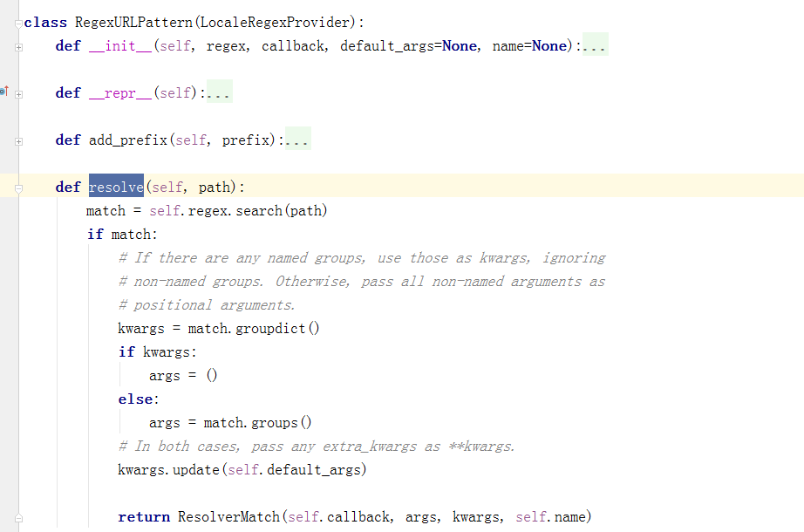Expand the add_prefix method fold marker
The height and width of the screenshot is (532, 804).
point(18,141)
